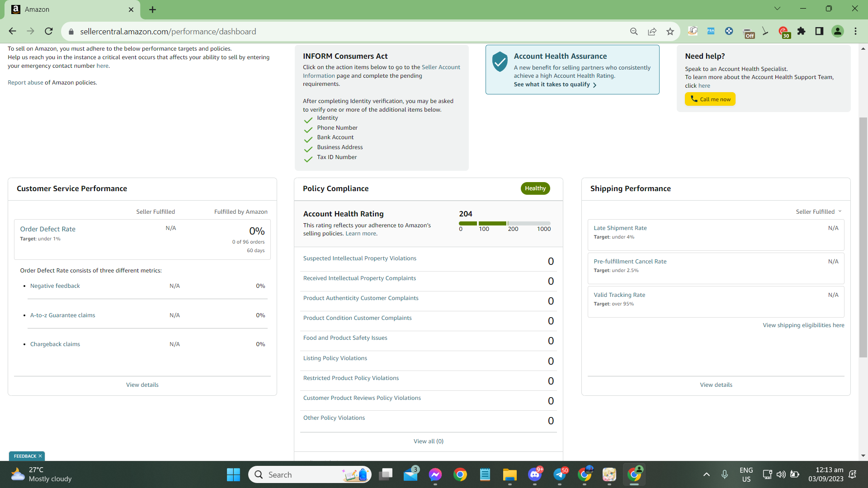Screen dimensions: 868x488
Task: Open Telegram from the taskbar
Action: coord(560,474)
